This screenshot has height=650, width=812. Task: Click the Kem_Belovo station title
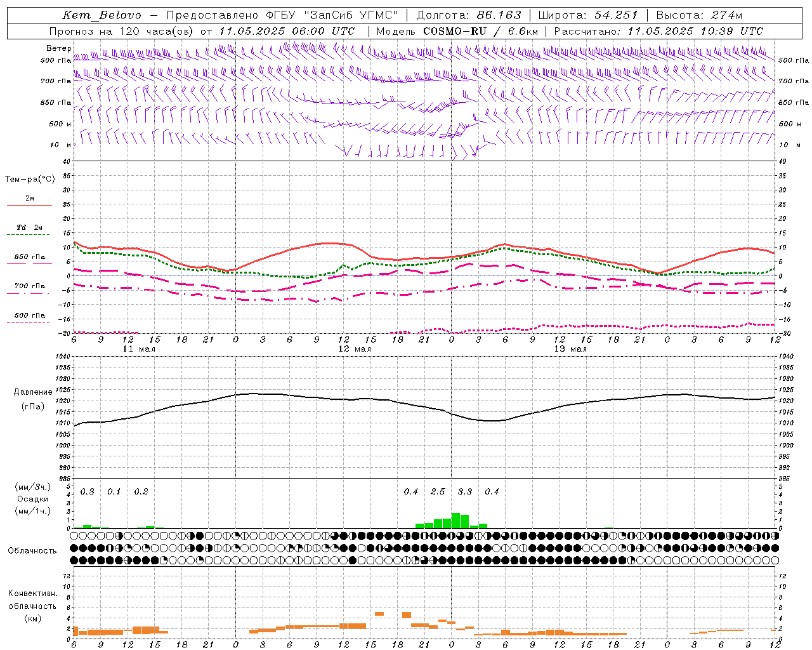pos(101,15)
